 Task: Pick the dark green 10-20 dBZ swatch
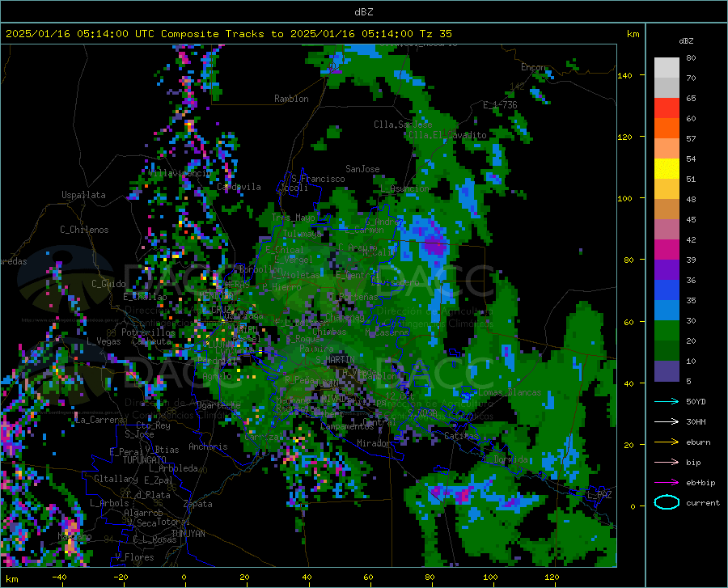(667, 351)
